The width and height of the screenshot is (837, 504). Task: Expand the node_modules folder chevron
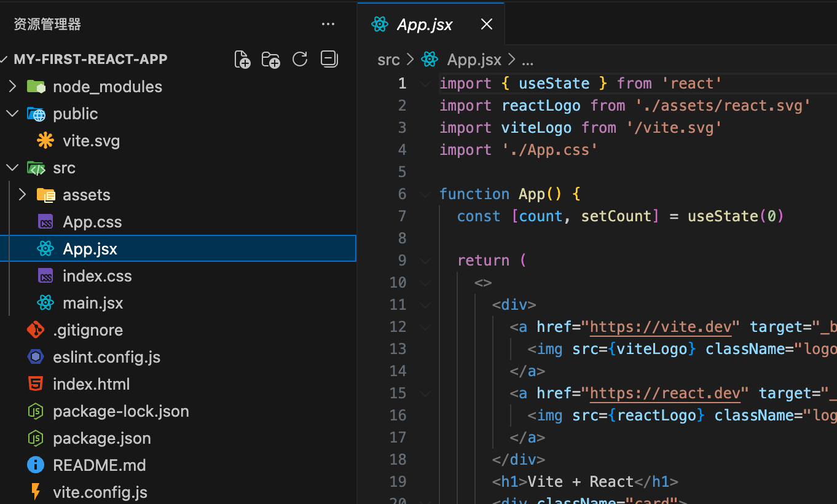point(12,87)
